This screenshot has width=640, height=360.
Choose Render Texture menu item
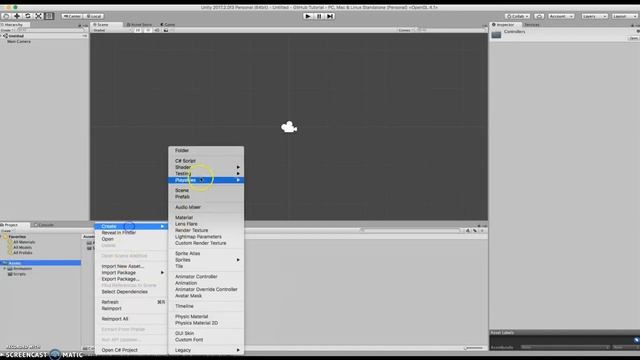206,230
